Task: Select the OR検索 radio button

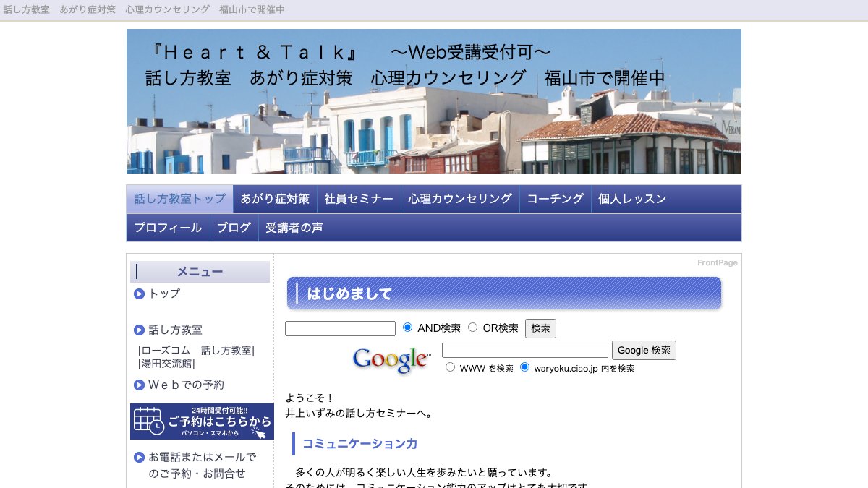Action: (473, 328)
